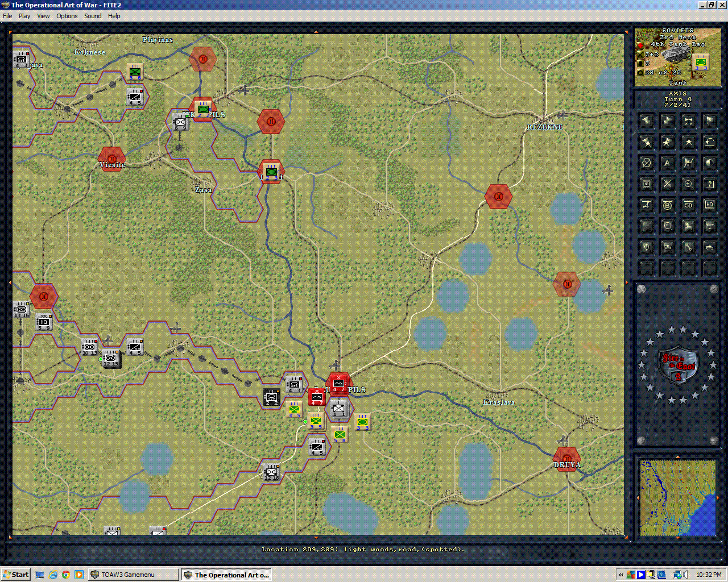The height and width of the screenshot is (582, 728).
Task: Open the File menu
Action: [x=7, y=16]
